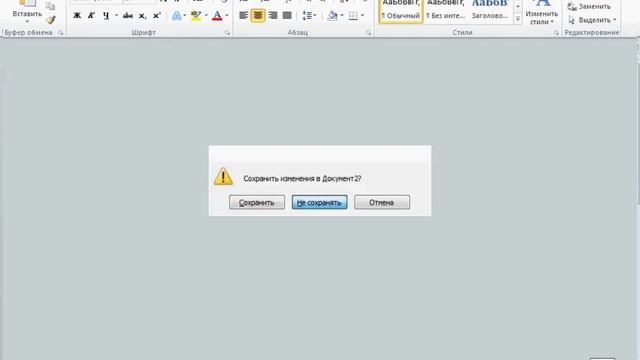Open text effects dropdown arrow

tap(184, 16)
